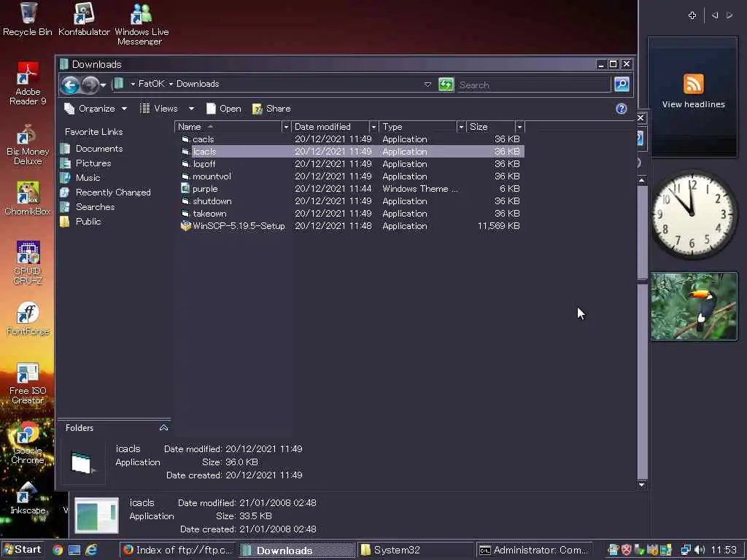
Task: Open Chrome from quick launch bar
Action: tap(58, 550)
